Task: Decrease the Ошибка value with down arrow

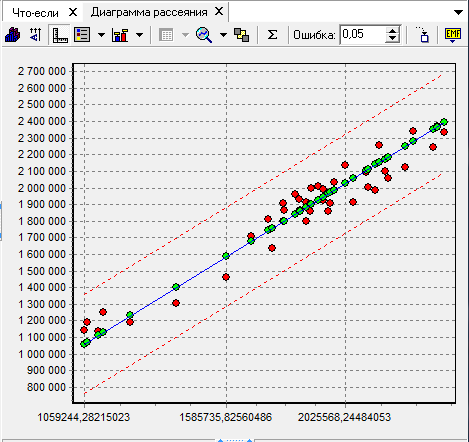Action: click(x=393, y=39)
